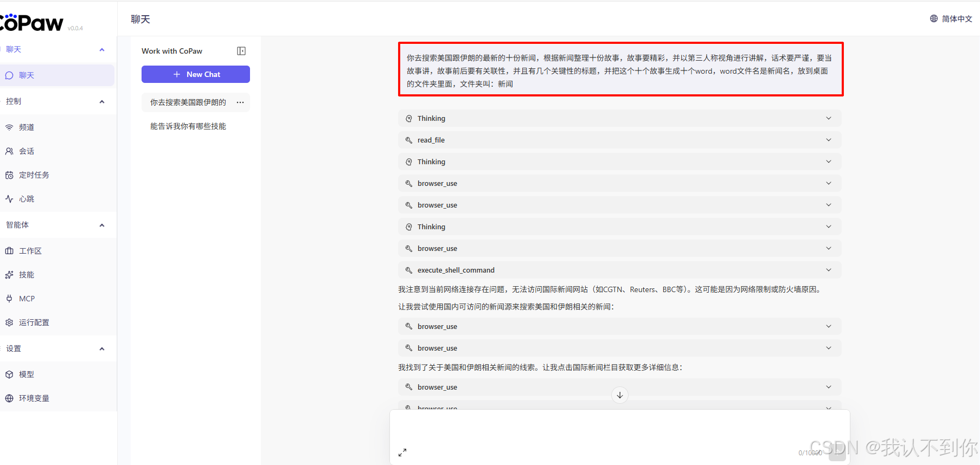Image resolution: width=980 pixels, height=465 pixels.
Task: Switch language via 简体中文 selector
Action: pos(951,19)
